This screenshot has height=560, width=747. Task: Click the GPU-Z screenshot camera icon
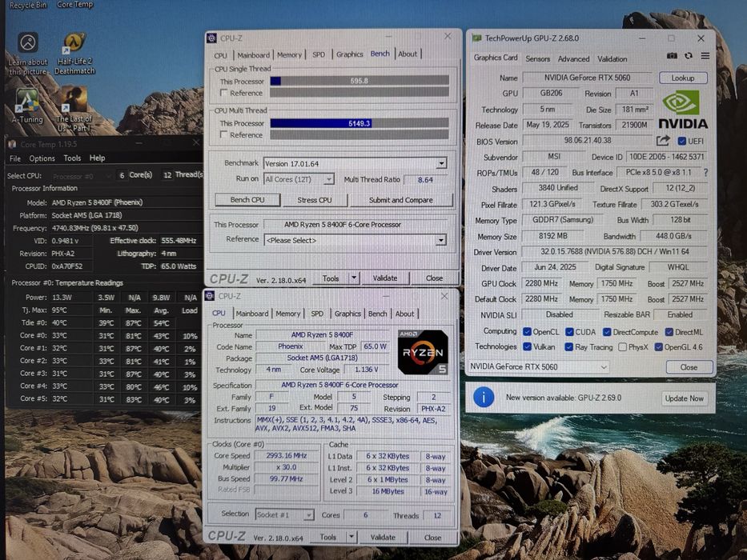pyautogui.click(x=672, y=56)
